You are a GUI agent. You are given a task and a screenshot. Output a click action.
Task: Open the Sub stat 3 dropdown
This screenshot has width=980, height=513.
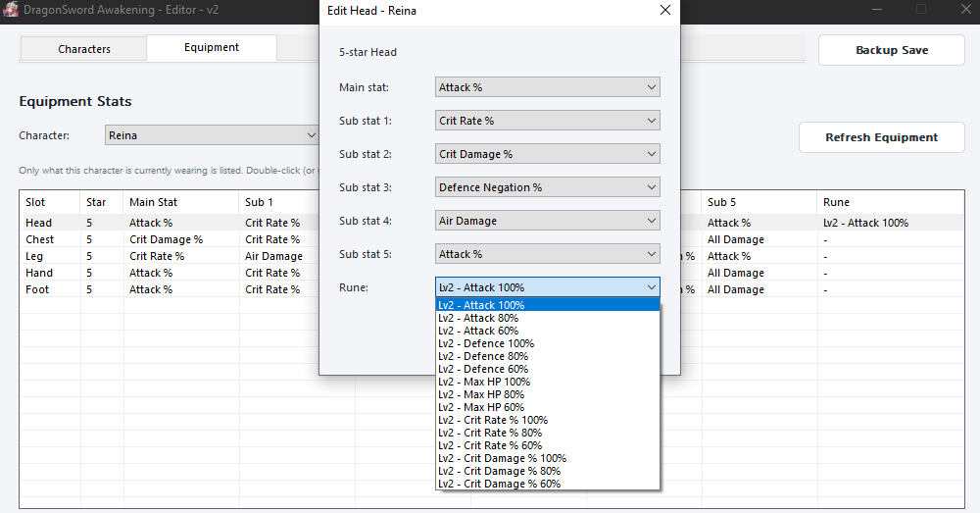coord(547,187)
